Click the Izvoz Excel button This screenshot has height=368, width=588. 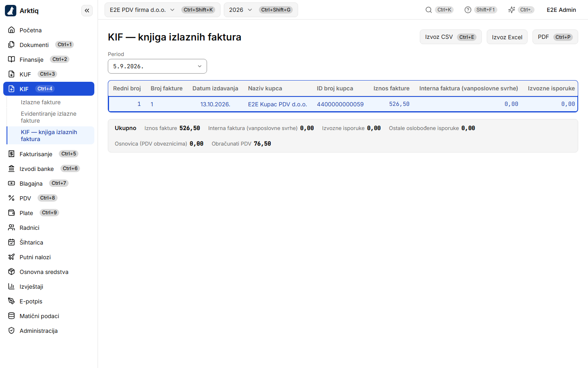pyautogui.click(x=507, y=37)
